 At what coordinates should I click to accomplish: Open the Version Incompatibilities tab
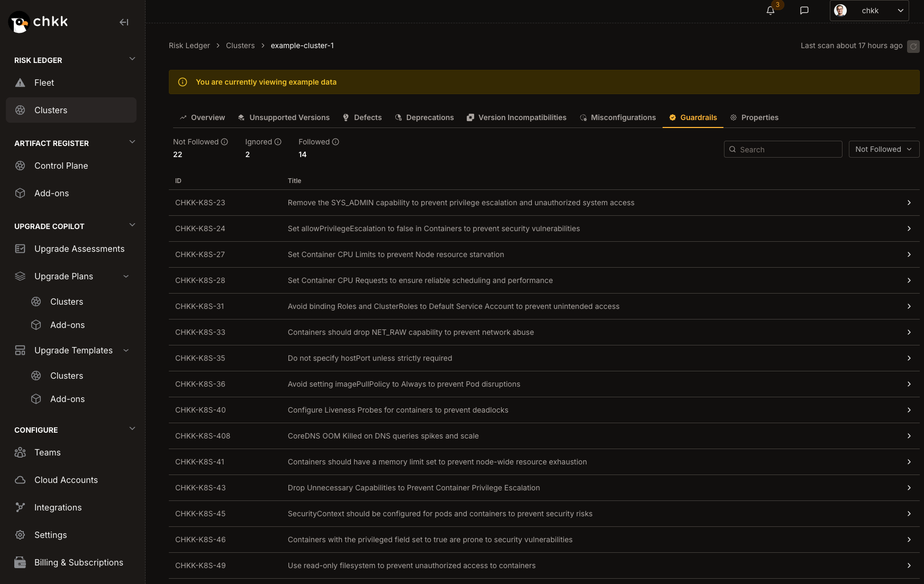click(x=517, y=117)
